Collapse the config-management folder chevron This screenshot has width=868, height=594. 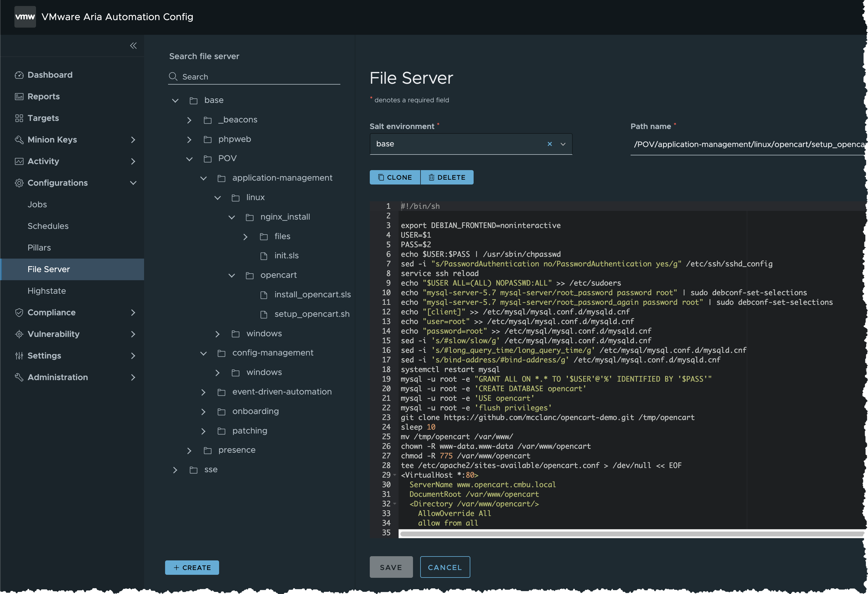(x=203, y=353)
